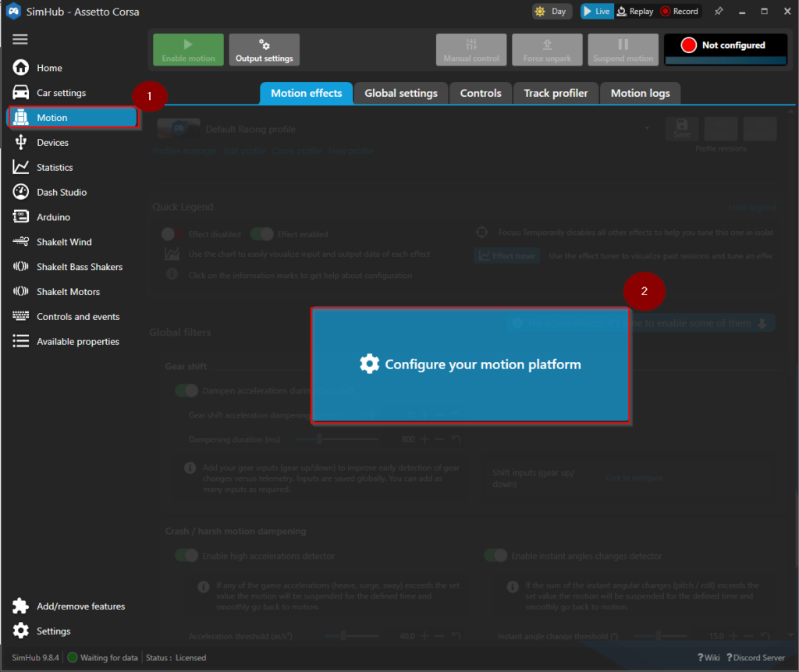Click the Status : Licensed text
The image size is (799, 672).
click(176, 658)
